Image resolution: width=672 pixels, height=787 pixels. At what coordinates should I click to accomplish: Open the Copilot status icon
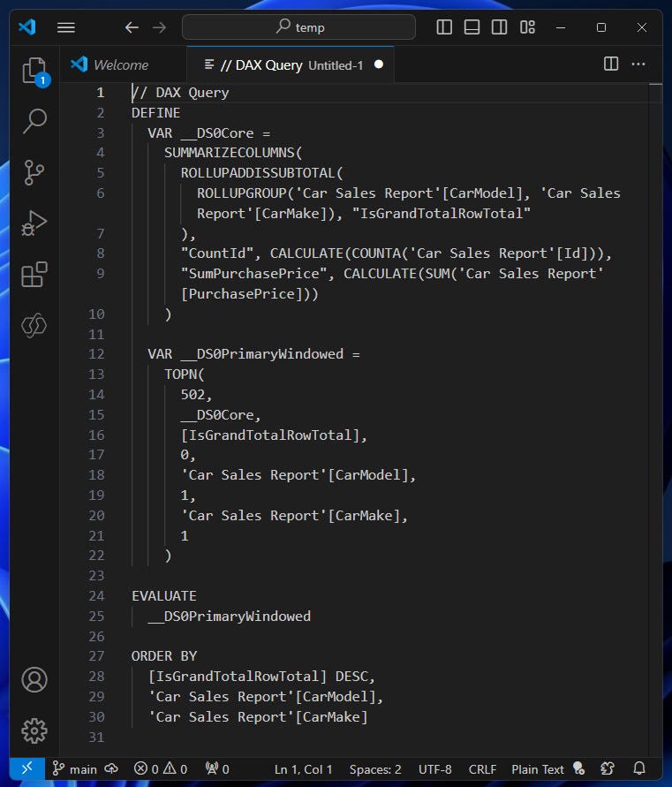click(x=608, y=769)
